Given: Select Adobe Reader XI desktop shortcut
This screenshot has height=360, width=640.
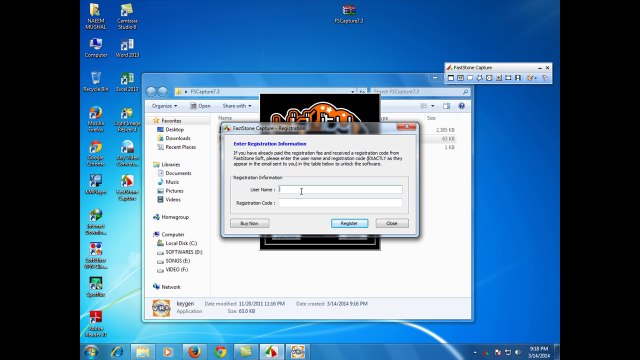Looking at the screenshot, I should click(96, 324).
